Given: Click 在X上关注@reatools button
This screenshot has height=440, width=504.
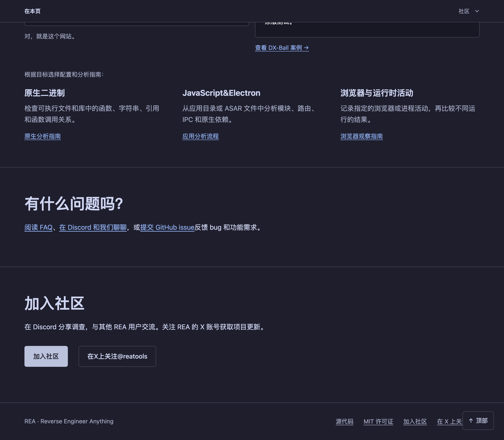Looking at the screenshot, I should (117, 356).
